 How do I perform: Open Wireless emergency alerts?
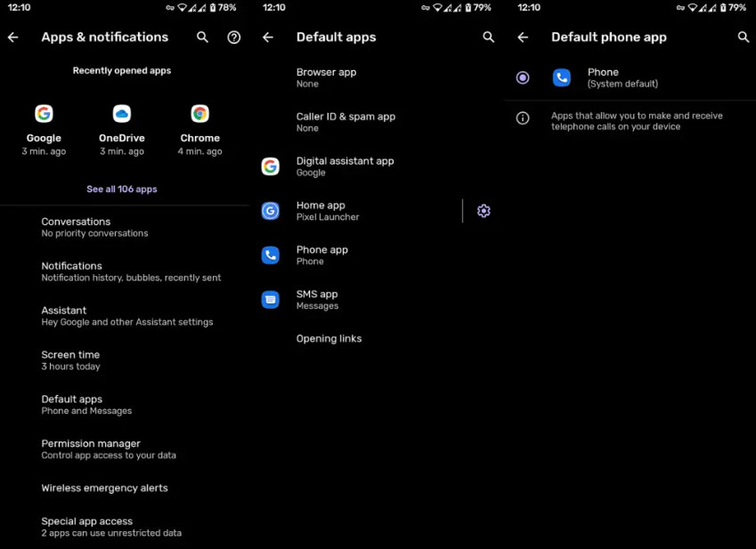pos(125,488)
